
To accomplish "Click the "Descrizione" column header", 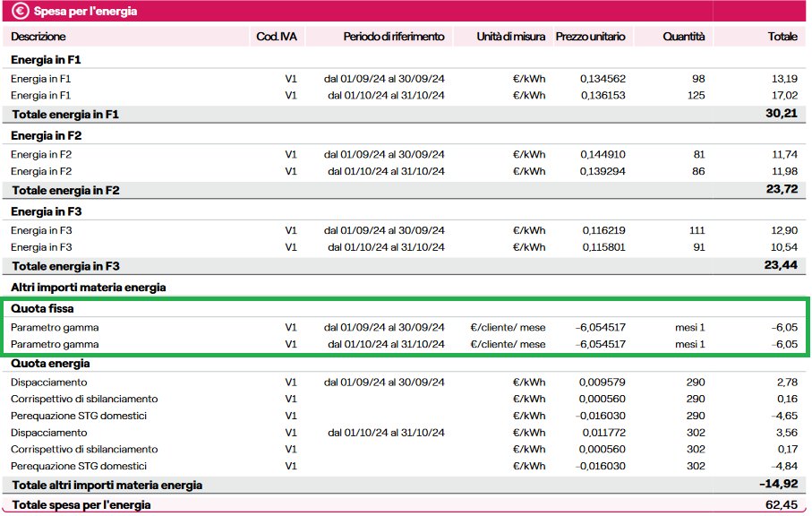I will tap(38, 37).
